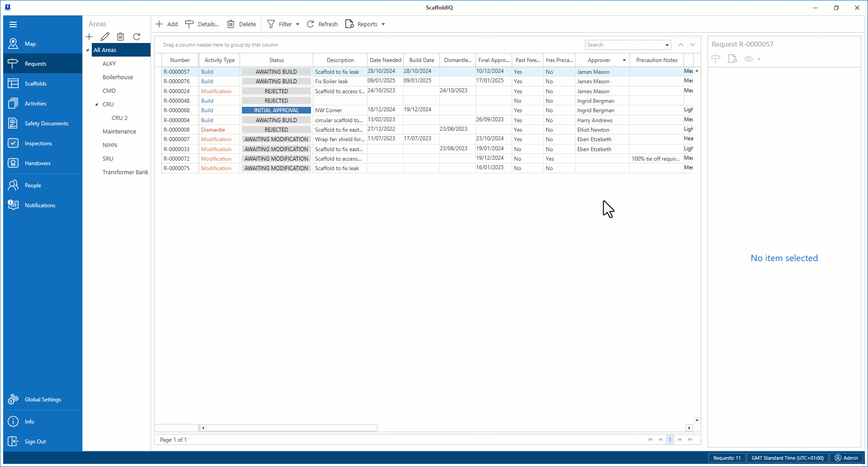The width and height of the screenshot is (868, 467).
Task: Click the Details... toolbar button
Action: pos(202,24)
